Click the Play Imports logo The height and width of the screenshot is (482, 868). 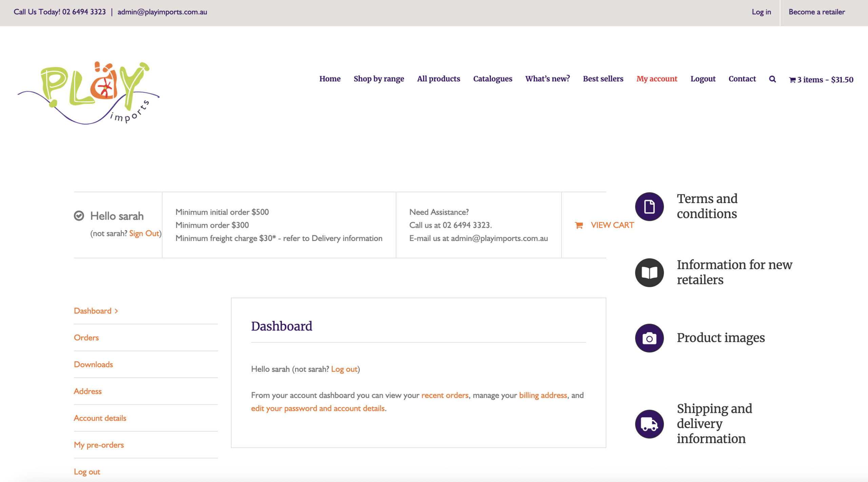tap(89, 93)
